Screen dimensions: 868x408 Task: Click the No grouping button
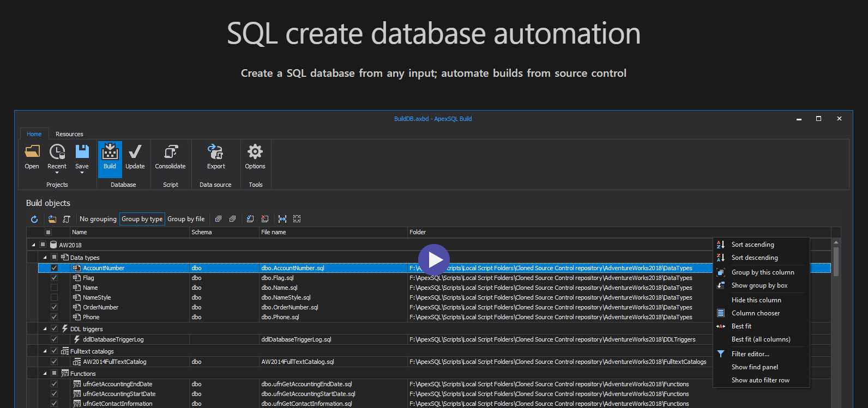click(98, 219)
